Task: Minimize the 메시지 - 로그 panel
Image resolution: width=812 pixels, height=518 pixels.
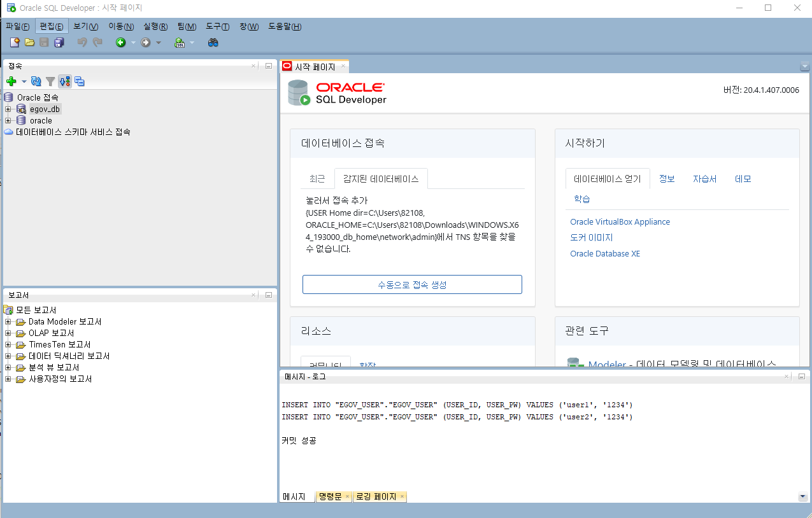Action: pos(801,376)
